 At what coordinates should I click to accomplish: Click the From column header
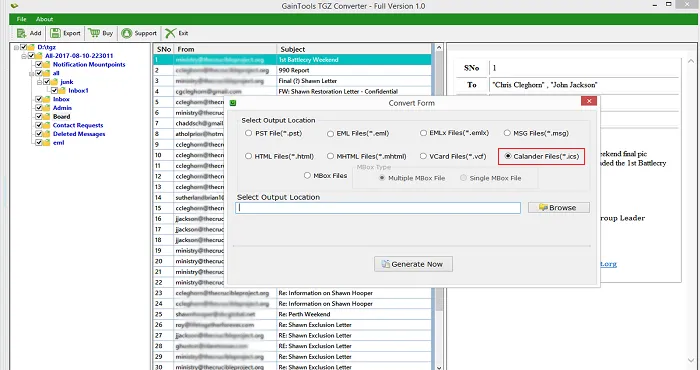click(225, 49)
